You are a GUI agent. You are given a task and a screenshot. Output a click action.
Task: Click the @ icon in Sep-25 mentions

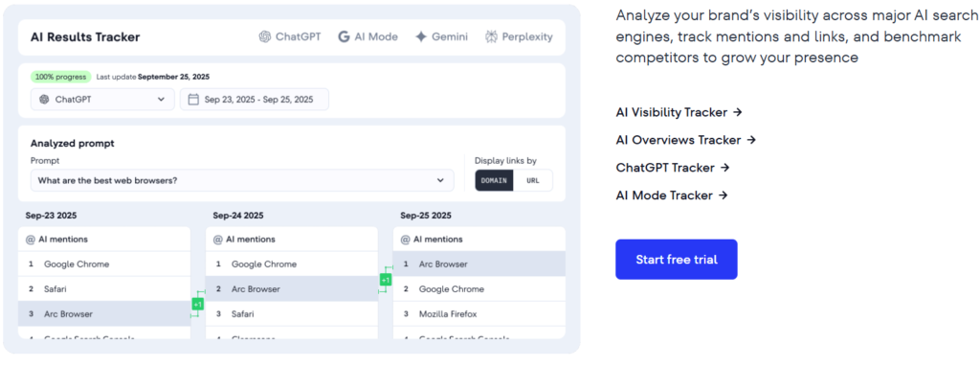tap(406, 240)
